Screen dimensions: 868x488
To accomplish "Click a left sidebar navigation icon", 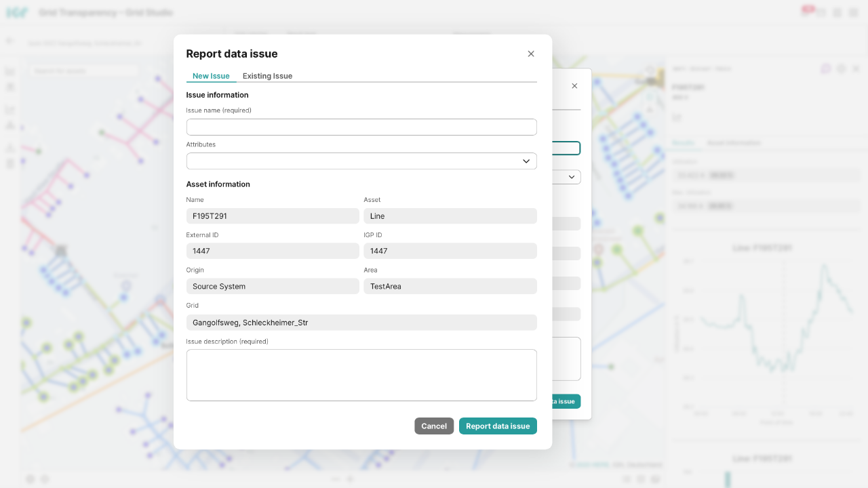I will (x=9, y=70).
